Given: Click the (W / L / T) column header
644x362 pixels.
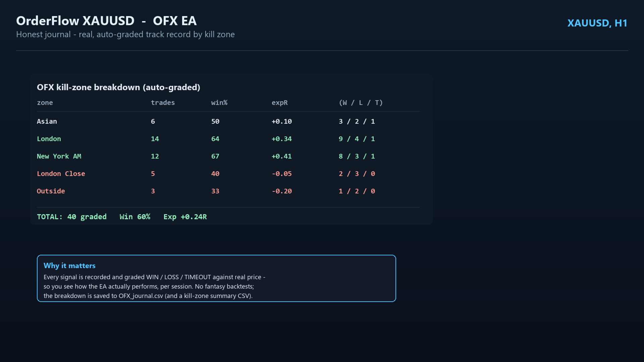Looking at the screenshot, I should (361, 103).
